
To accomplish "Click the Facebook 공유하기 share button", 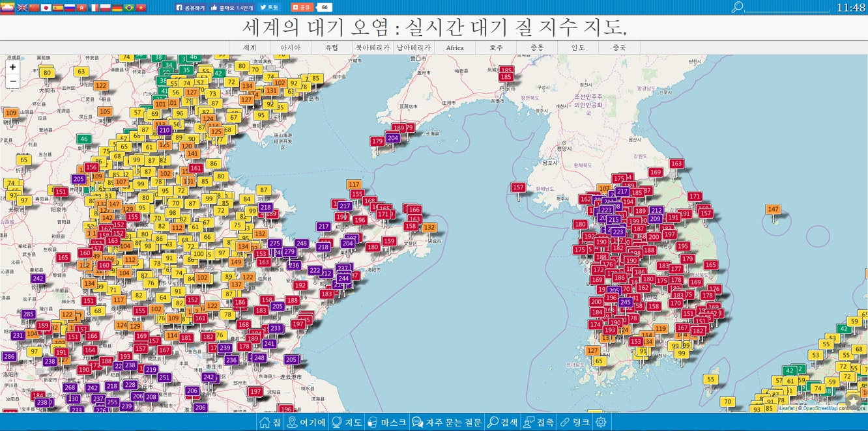I will point(190,8).
